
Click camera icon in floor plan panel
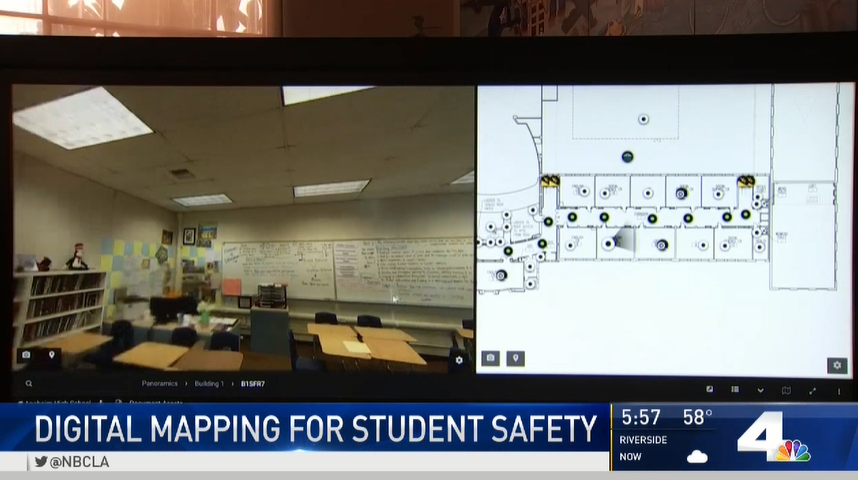pos(490,358)
